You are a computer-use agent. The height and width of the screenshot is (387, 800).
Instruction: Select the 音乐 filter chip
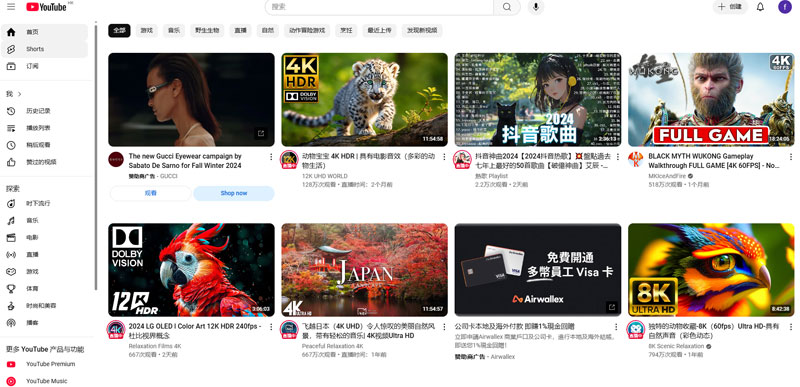coord(174,31)
